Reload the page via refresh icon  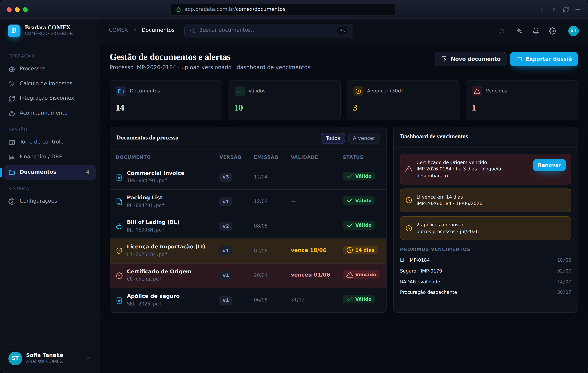566,9
